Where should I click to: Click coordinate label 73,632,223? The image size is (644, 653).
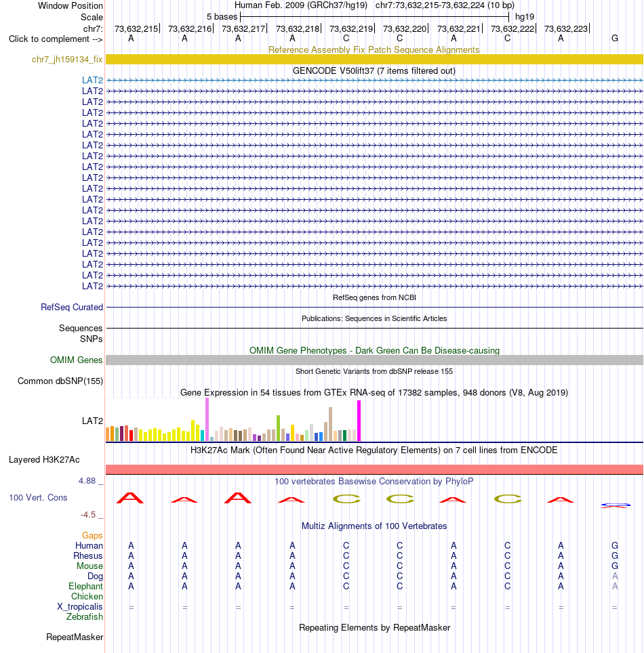tap(565, 28)
